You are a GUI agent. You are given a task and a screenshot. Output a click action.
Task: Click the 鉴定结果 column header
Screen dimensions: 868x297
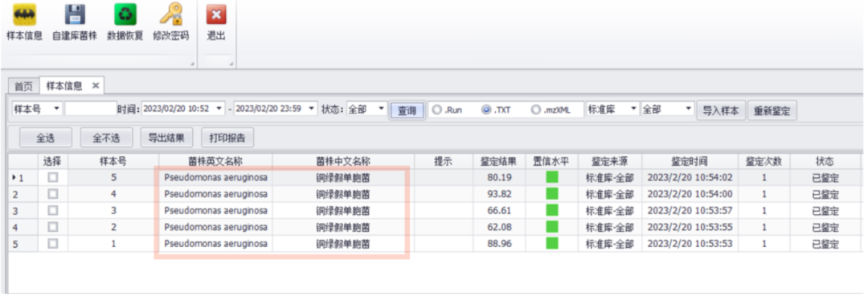pyautogui.click(x=498, y=161)
